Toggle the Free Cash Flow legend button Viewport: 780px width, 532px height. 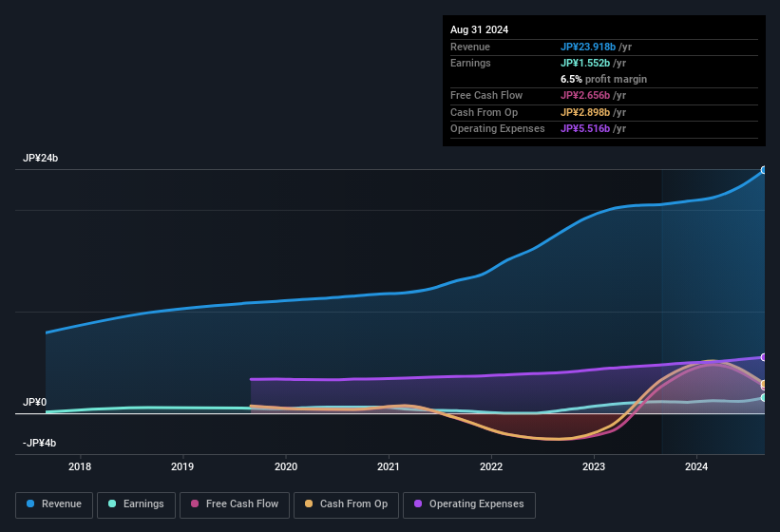[x=235, y=504]
